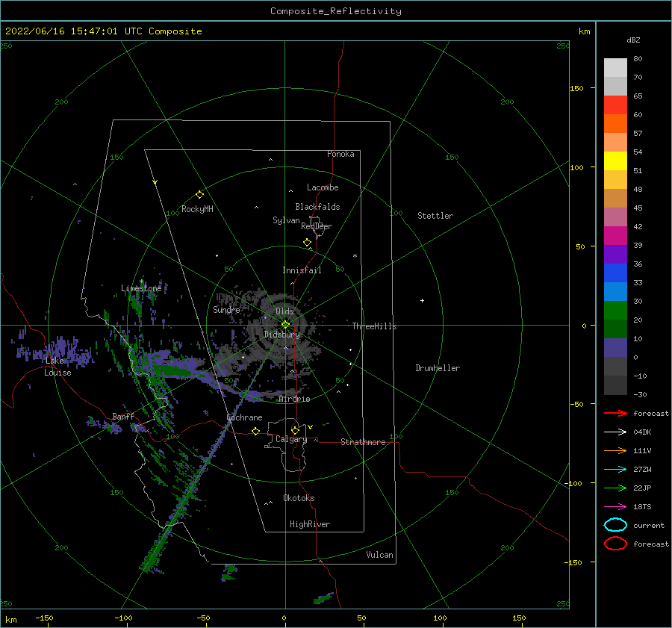
Task: Click the 18TS legend label
Action: [x=642, y=507]
